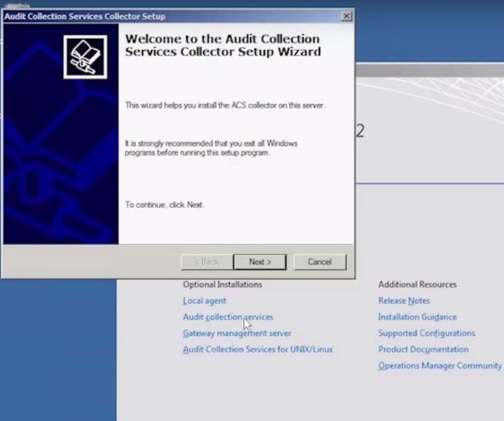The image size is (504, 421).
Task: Open the Operations Manager Community link
Action: point(439,366)
